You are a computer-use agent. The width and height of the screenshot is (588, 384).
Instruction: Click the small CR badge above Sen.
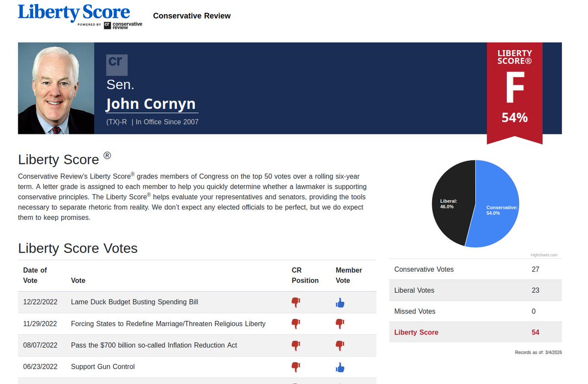pyautogui.click(x=117, y=65)
